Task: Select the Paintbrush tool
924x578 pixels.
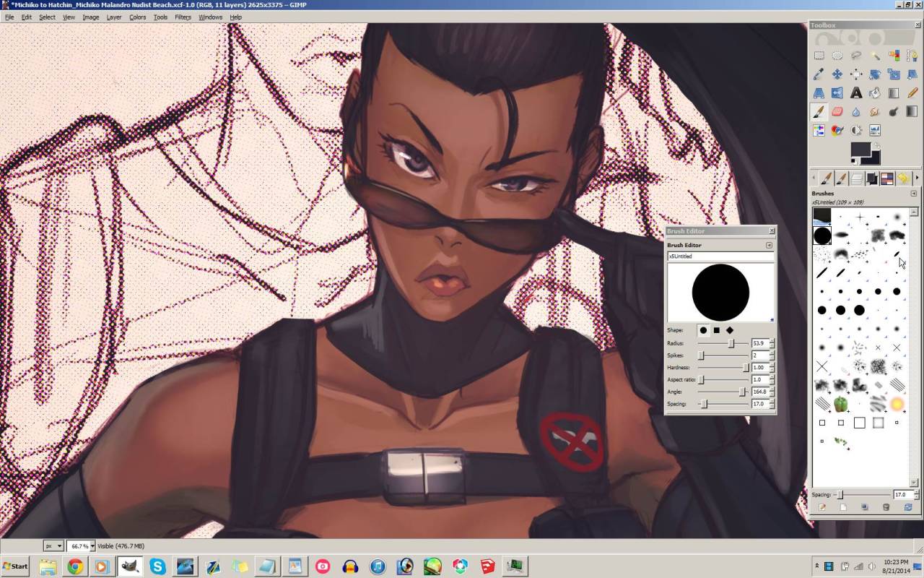Action: (x=819, y=111)
